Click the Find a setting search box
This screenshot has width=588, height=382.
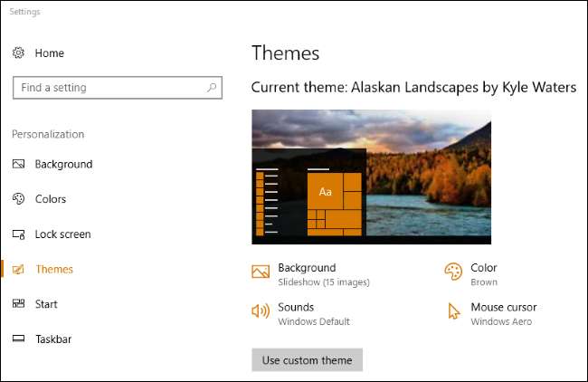(118, 88)
